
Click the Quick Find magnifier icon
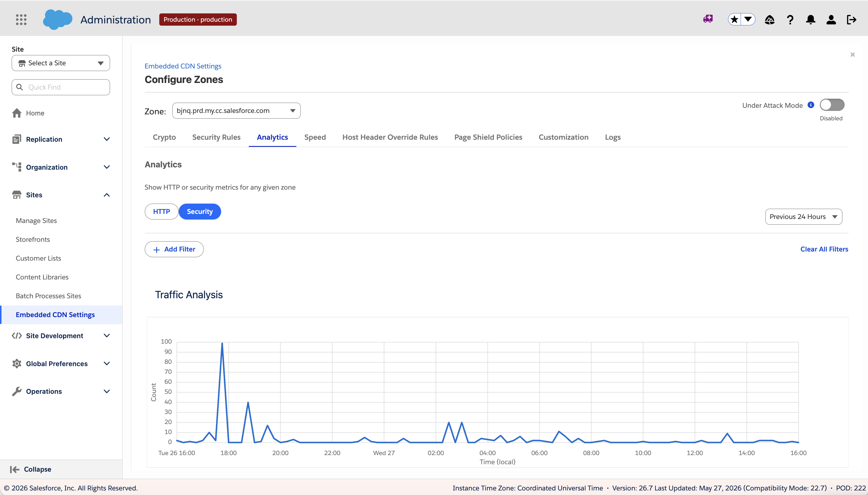pos(20,87)
